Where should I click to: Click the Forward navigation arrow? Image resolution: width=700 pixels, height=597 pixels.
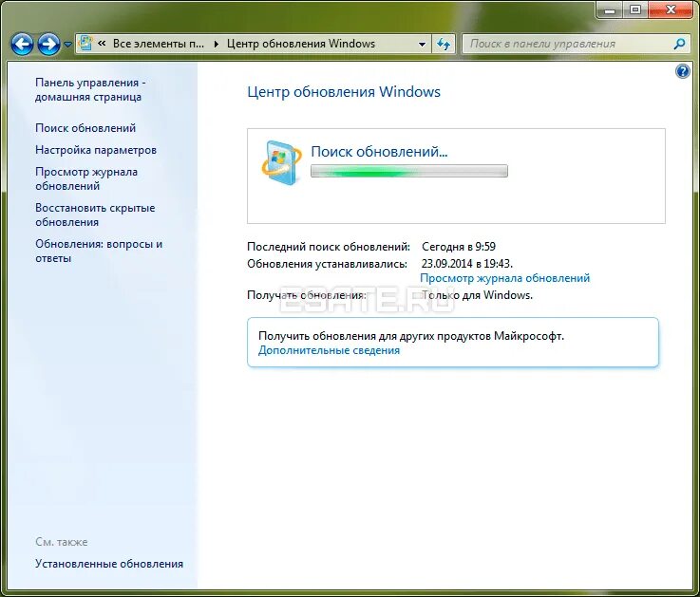coord(48,45)
